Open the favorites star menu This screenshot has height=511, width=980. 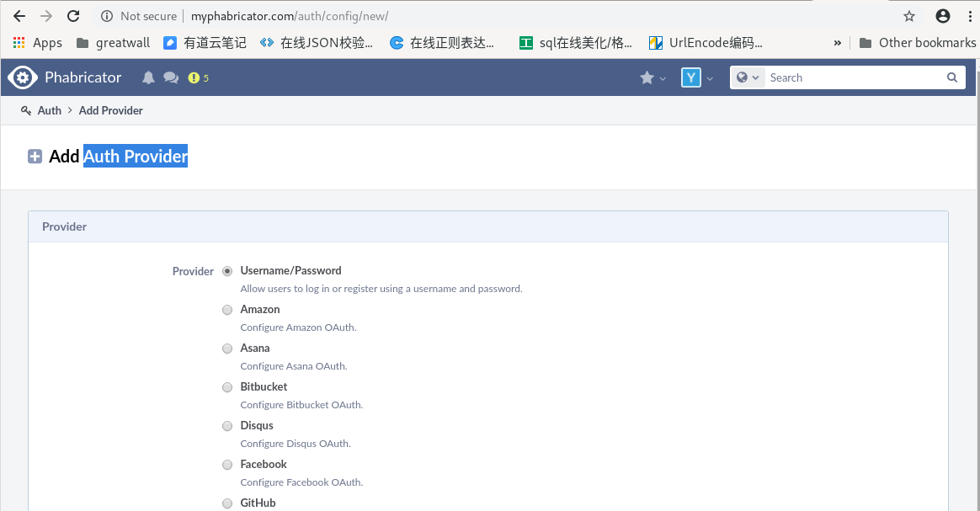pyautogui.click(x=647, y=77)
